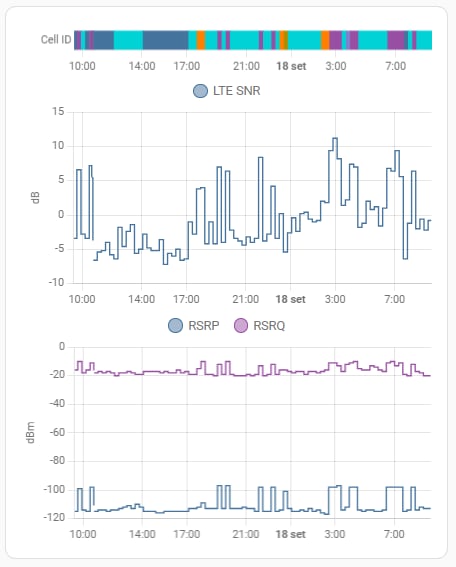Screen dimensions: 456x567
Task: Click the orange Cell ID segment near 18:00
Action: 201,40
